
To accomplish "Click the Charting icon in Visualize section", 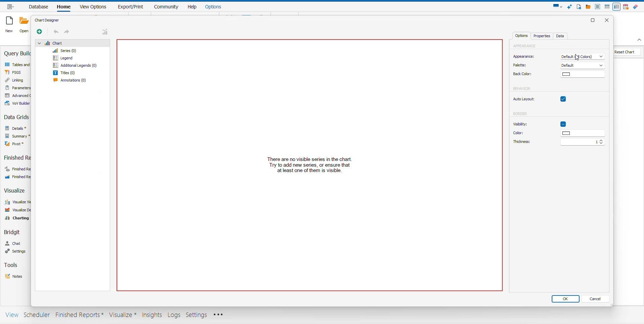I will click(x=7, y=218).
